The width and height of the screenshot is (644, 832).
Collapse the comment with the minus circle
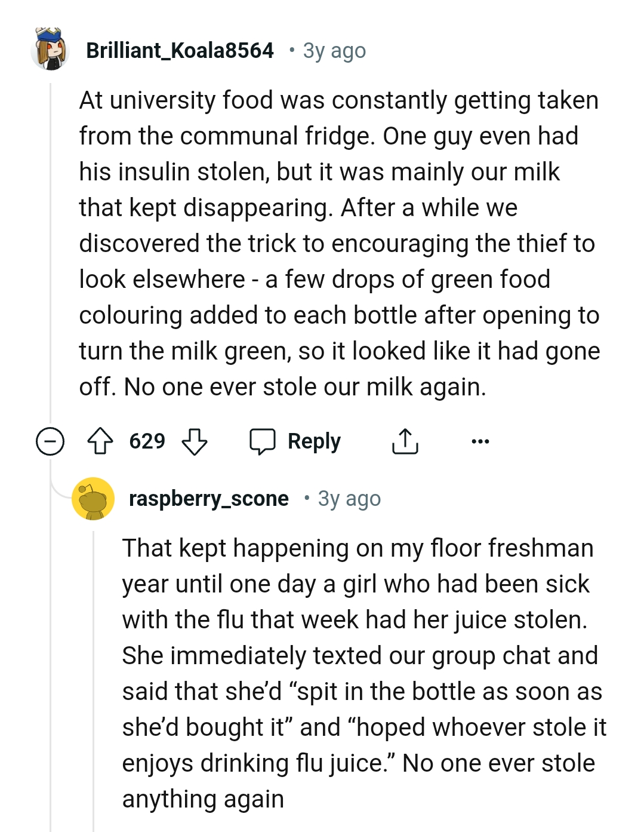pyautogui.click(x=50, y=441)
